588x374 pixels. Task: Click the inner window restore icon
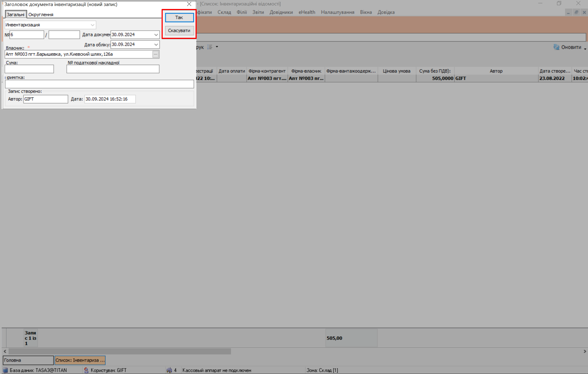576,13
